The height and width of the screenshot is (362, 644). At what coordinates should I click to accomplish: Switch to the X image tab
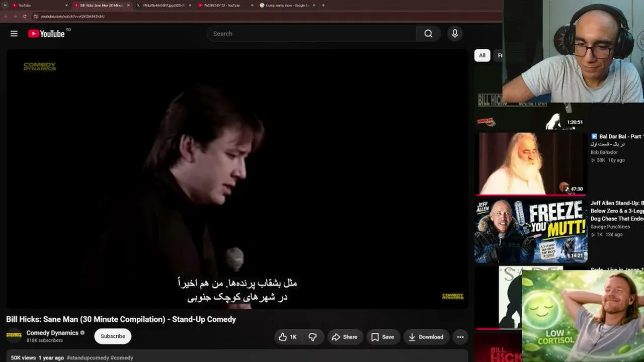point(164,6)
